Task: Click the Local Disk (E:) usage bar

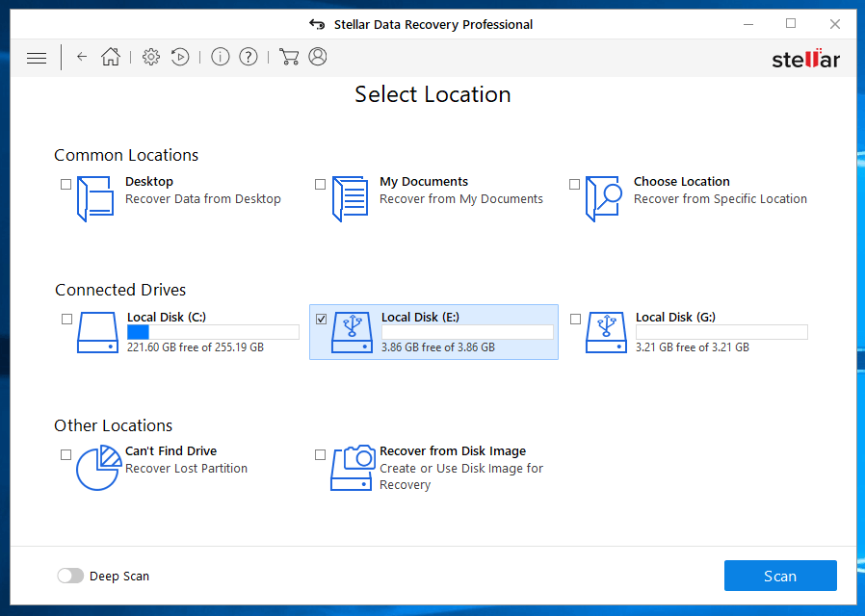Action: pyautogui.click(x=467, y=332)
